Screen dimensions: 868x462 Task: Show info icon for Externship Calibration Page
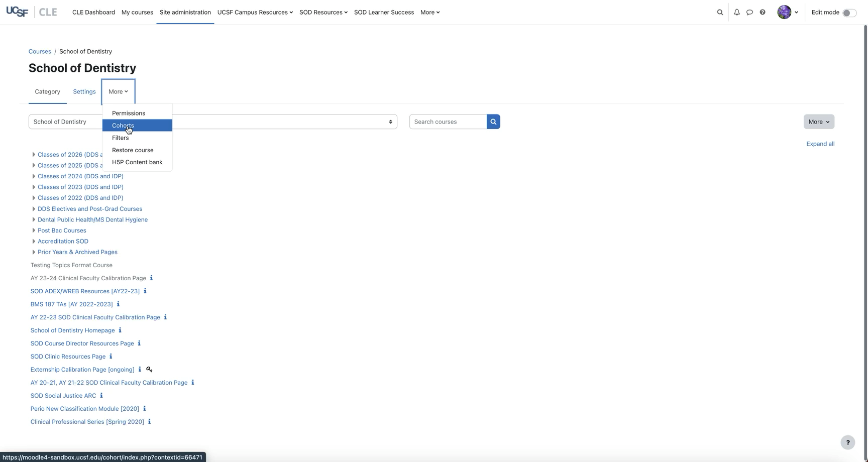(x=140, y=369)
